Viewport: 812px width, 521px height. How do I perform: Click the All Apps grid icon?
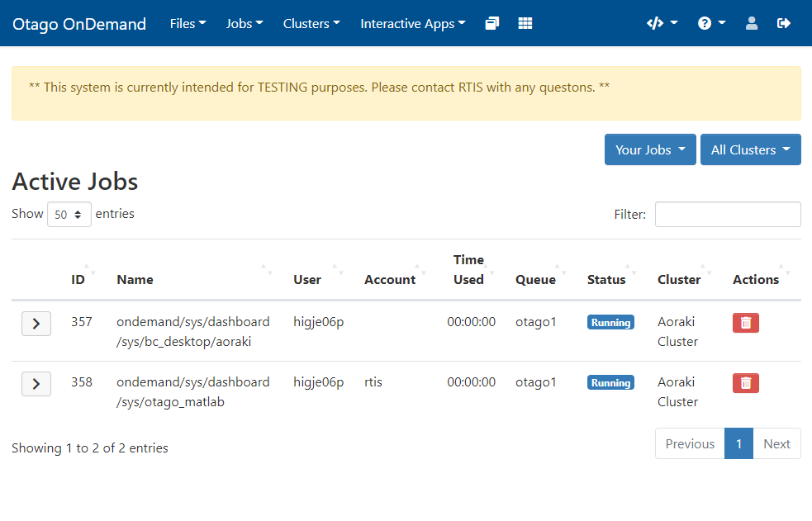point(525,23)
